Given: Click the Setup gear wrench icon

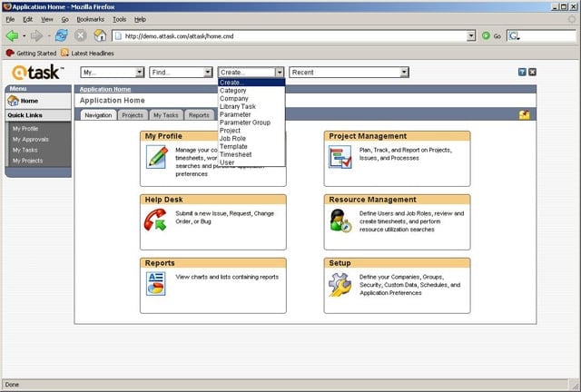Looking at the screenshot, I should 340,285.
